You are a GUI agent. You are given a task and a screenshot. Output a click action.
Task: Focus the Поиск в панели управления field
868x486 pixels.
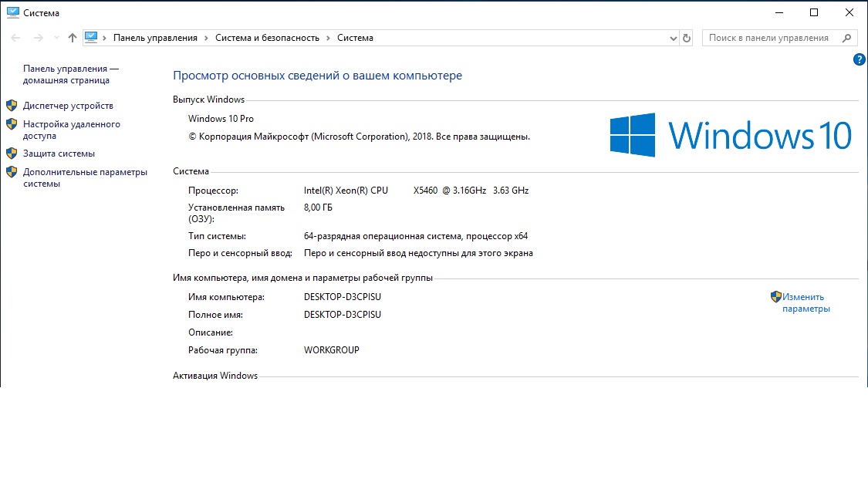(779, 38)
